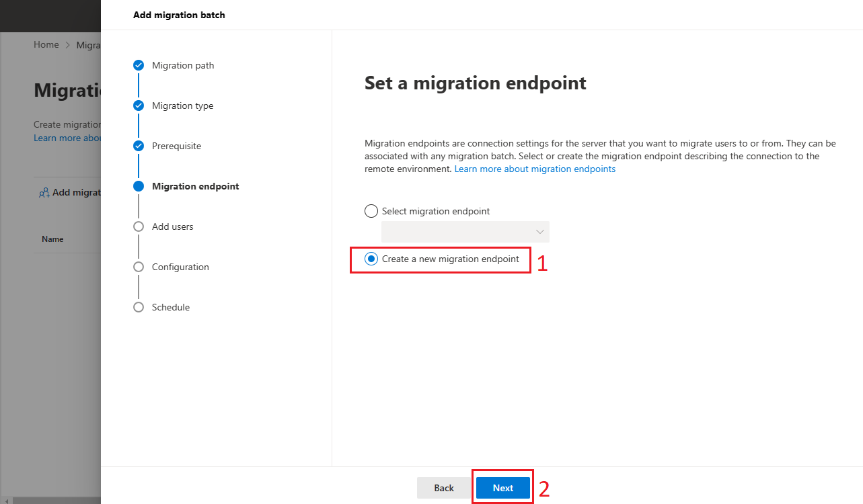Click the Configuration step circle
Image resolution: width=863 pixels, height=504 pixels.
(139, 267)
